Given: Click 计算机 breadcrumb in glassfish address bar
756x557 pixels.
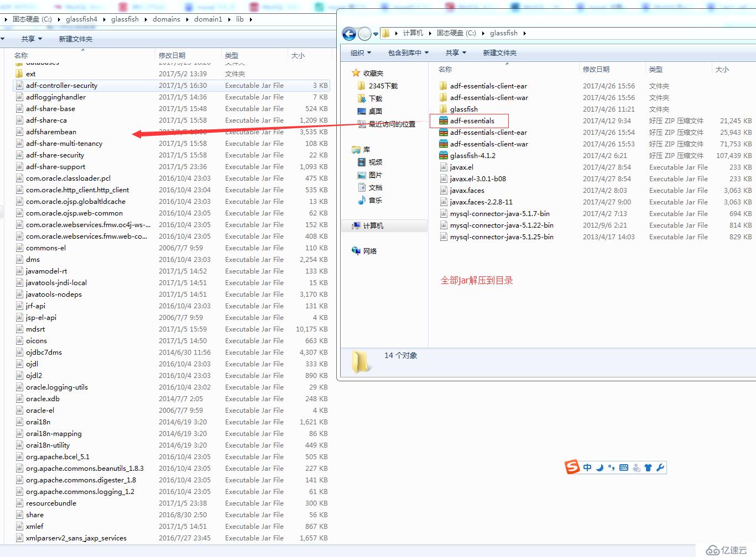Looking at the screenshot, I should [x=413, y=33].
